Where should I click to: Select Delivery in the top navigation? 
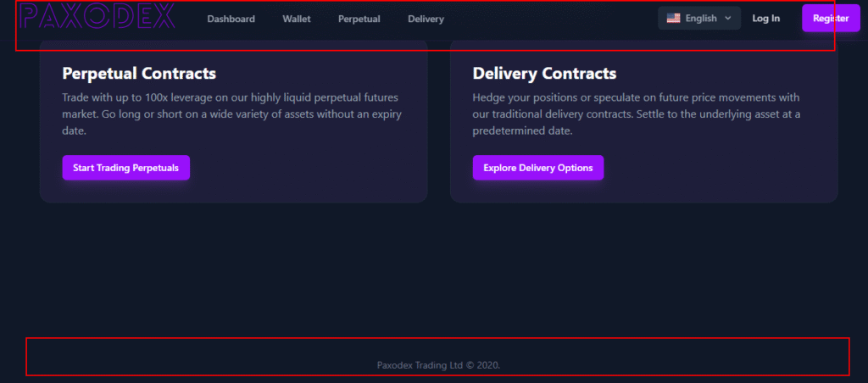tap(426, 19)
